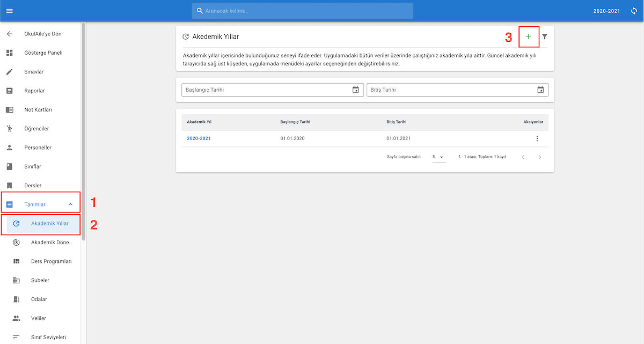Viewport: 644px width, 344px height.
Task: Go to next page of table
Action: [x=539, y=157]
